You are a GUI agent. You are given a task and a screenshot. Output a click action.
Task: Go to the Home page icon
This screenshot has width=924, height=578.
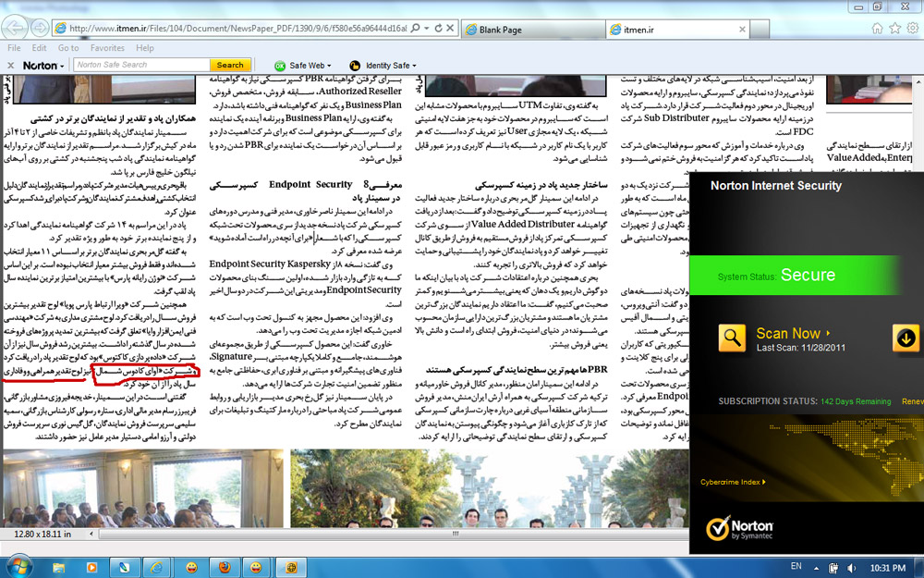pyautogui.click(x=877, y=29)
